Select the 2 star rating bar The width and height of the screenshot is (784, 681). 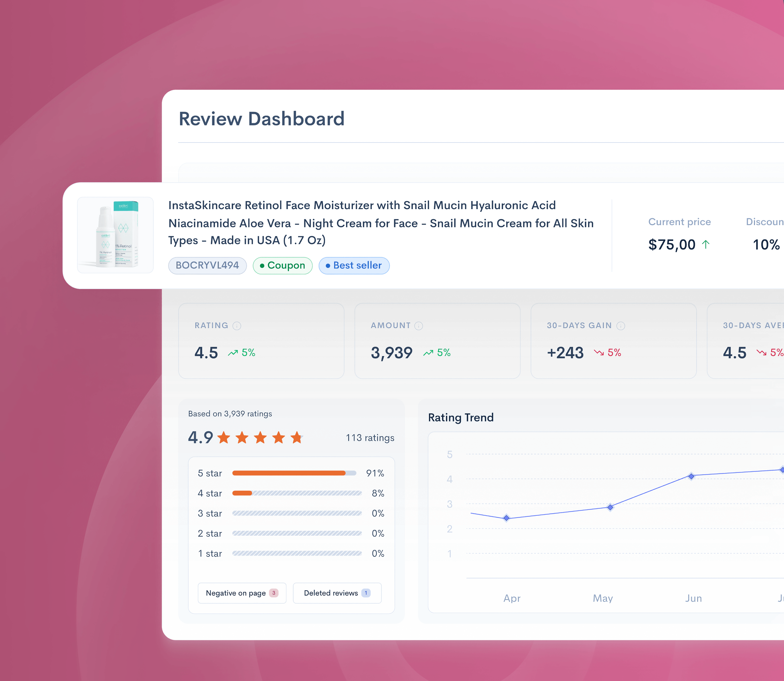pyautogui.click(x=297, y=533)
